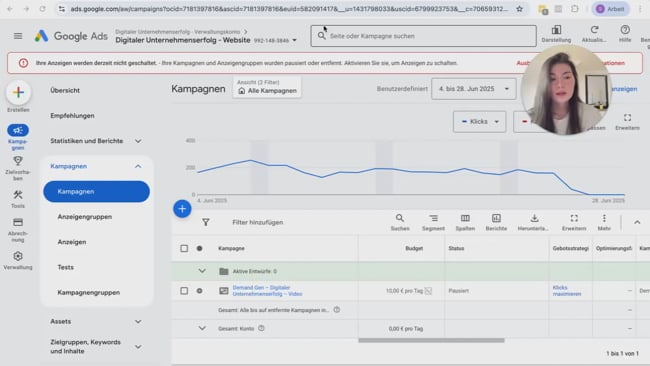The image size is (650, 366).
Task: Click Erweitern in the table toolbar
Action: pos(574,223)
